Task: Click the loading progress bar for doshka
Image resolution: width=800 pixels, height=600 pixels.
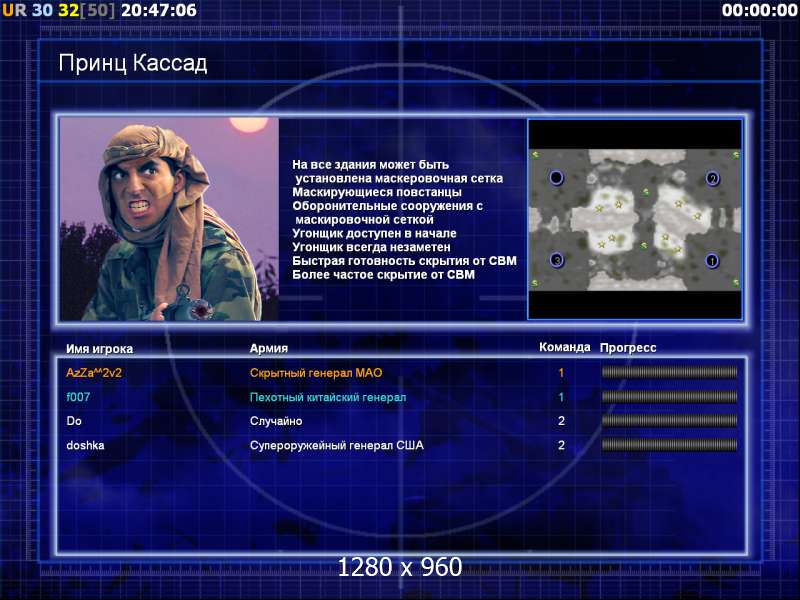Action: pos(669,445)
